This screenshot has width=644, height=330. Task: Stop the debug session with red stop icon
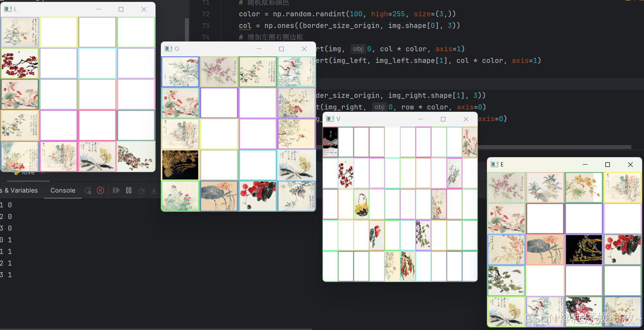click(100, 190)
